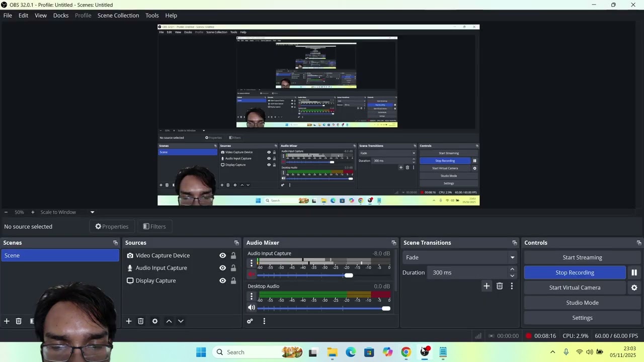Zoom in preview with plus icon
Viewport: 644px width, 362px height.
tap(33, 212)
